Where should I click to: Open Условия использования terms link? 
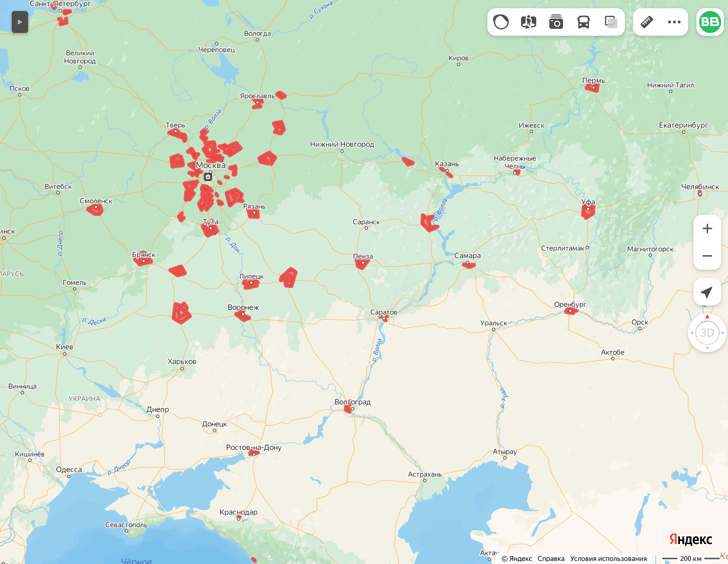(x=608, y=559)
